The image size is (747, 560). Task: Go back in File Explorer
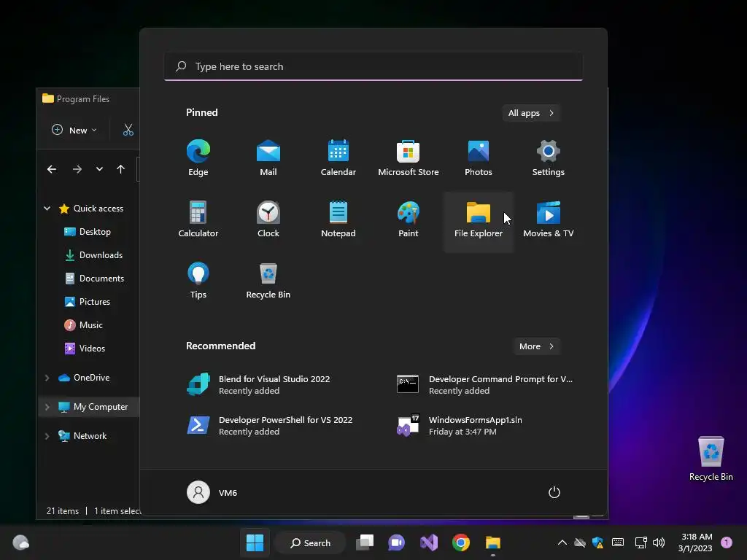[x=52, y=169]
